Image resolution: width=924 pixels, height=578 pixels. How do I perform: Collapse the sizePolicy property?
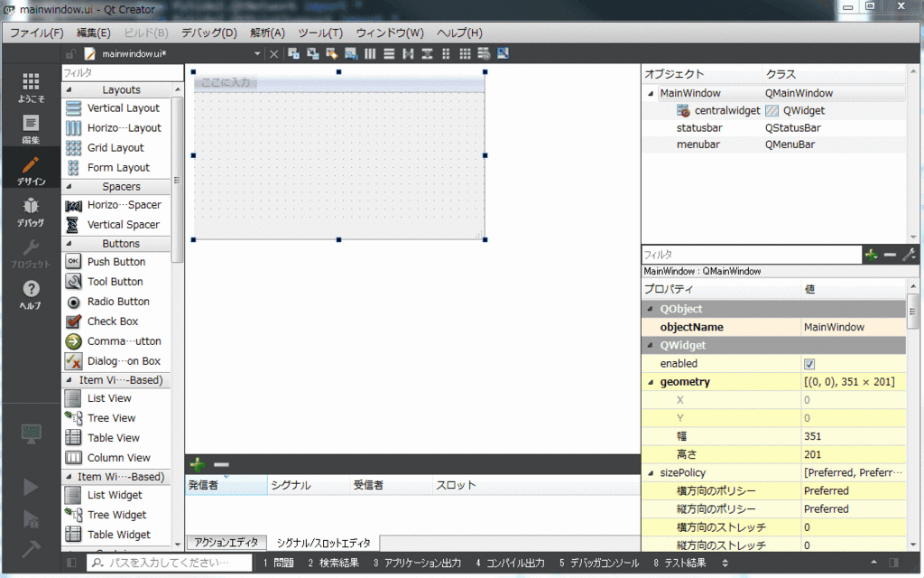651,473
